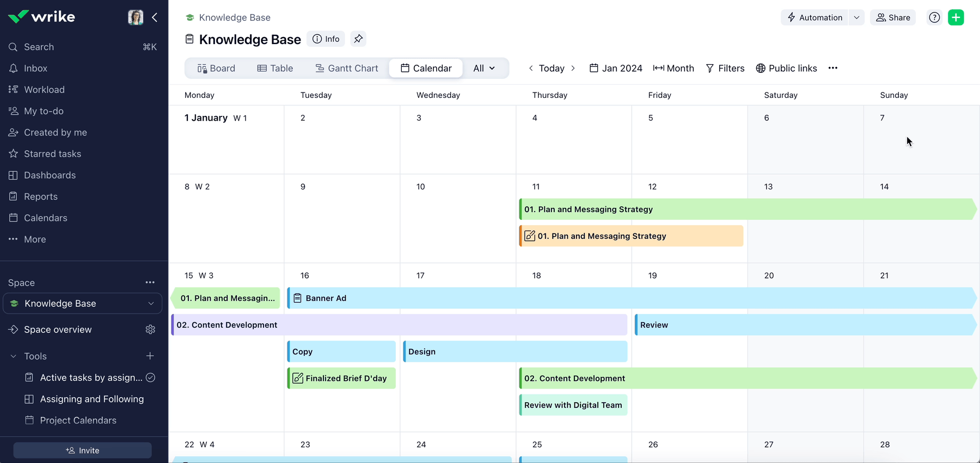
Task: Open the Space three-dot options menu
Action: coord(150,282)
